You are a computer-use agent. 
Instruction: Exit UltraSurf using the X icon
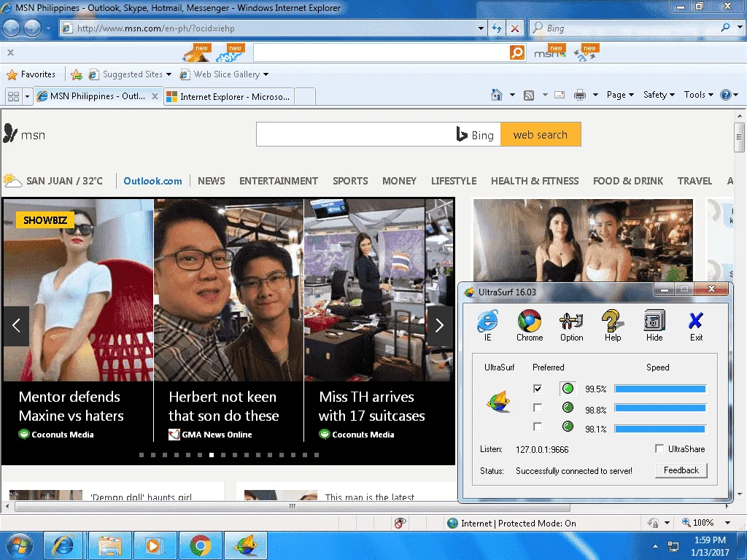pos(696,326)
